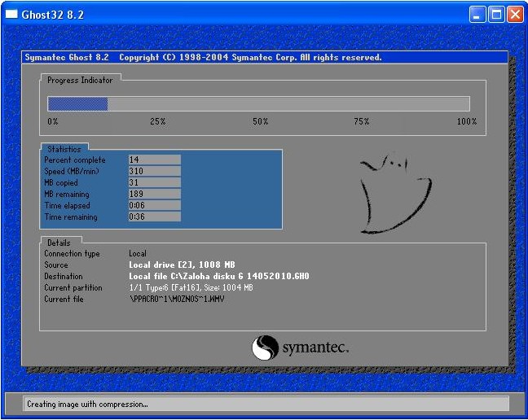Click the Destination label
The width and height of the screenshot is (528, 420).
click(64, 277)
